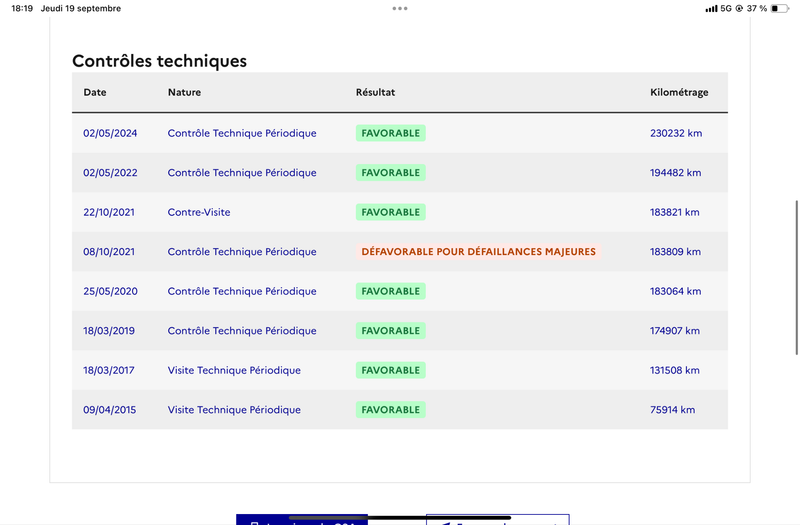800x525 pixels.
Task: Tap the home indicator bar at bottom
Action: (399, 518)
